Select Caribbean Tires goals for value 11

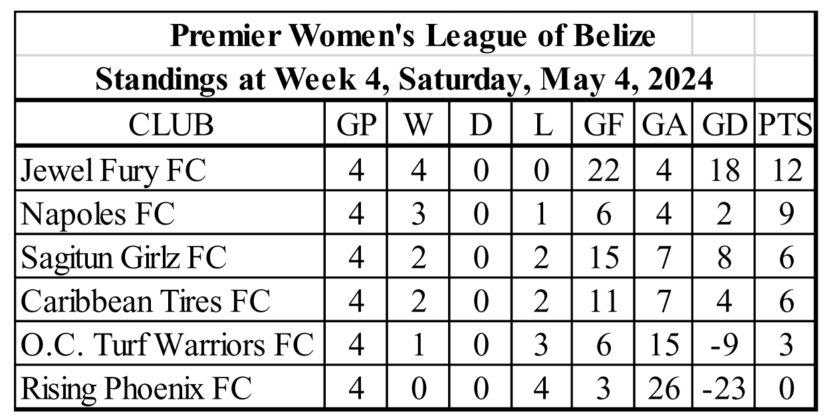pyautogui.click(x=603, y=301)
